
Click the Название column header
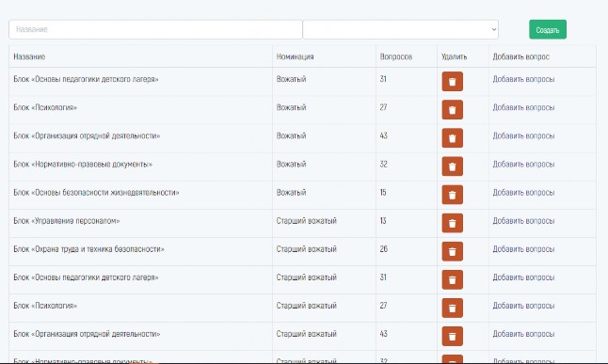tap(29, 56)
